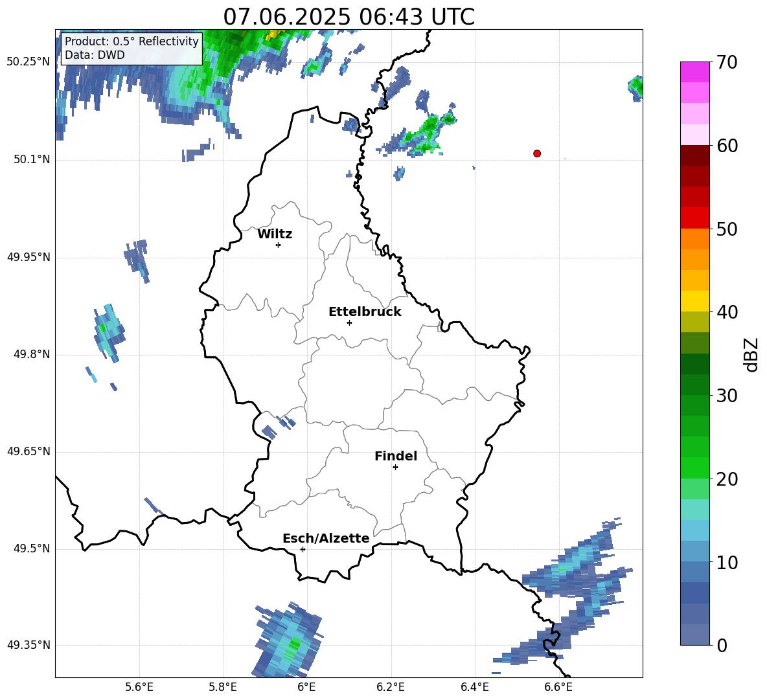Click the dark red colorbar swatch below 60
Viewport: 767px width, 700px height.
click(694, 155)
